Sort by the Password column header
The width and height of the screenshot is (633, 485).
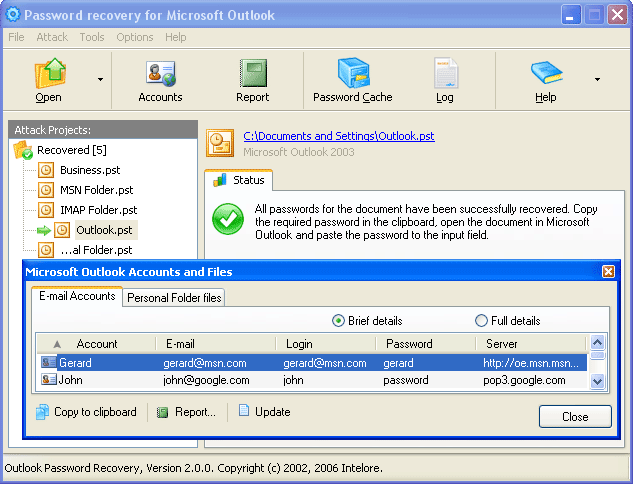pyautogui.click(x=426, y=344)
